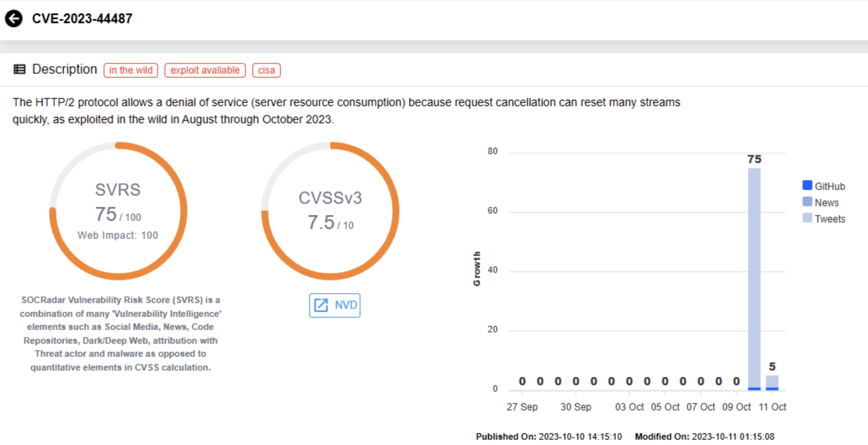Click the small bar labeled 5
This screenshot has height=445, width=868.
772,382
